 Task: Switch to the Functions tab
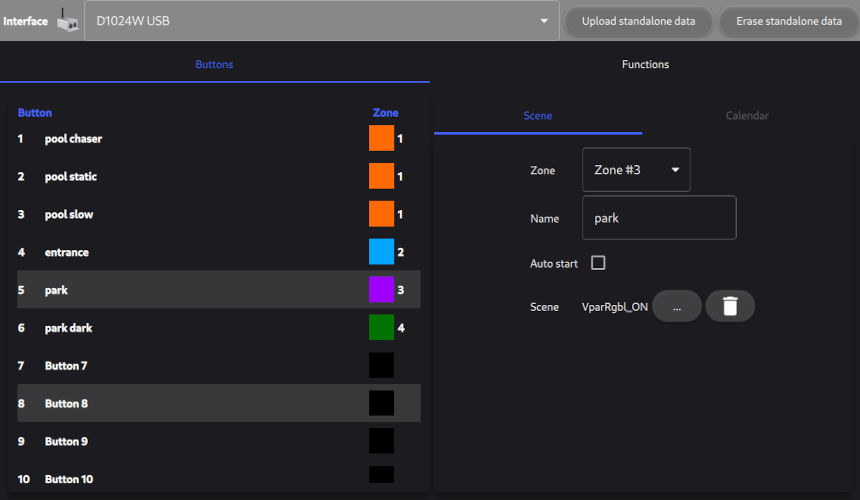point(645,64)
